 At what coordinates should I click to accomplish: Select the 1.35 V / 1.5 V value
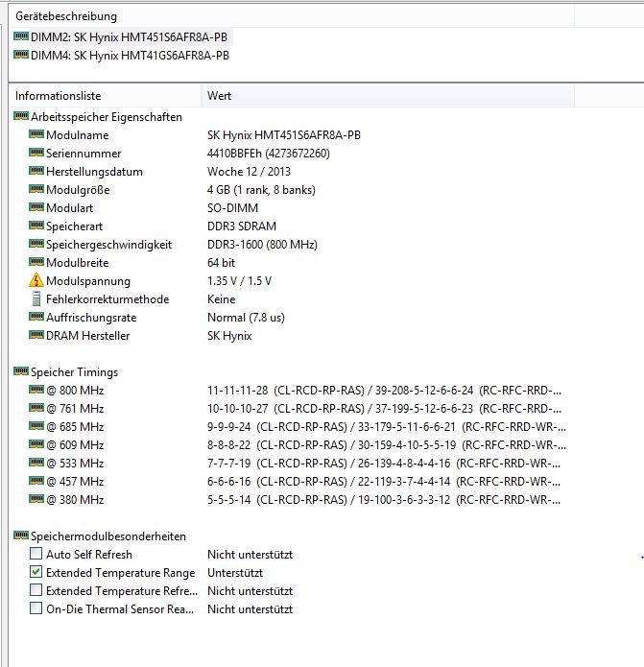(x=239, y=281)
